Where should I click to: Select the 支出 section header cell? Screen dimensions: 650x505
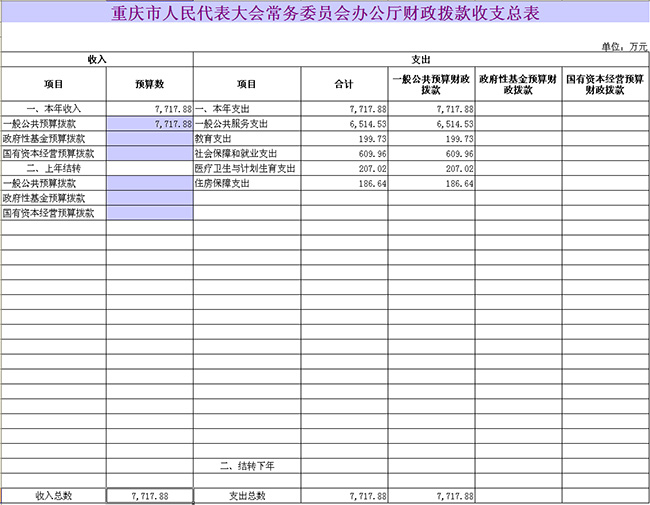(x=421, y=60)
